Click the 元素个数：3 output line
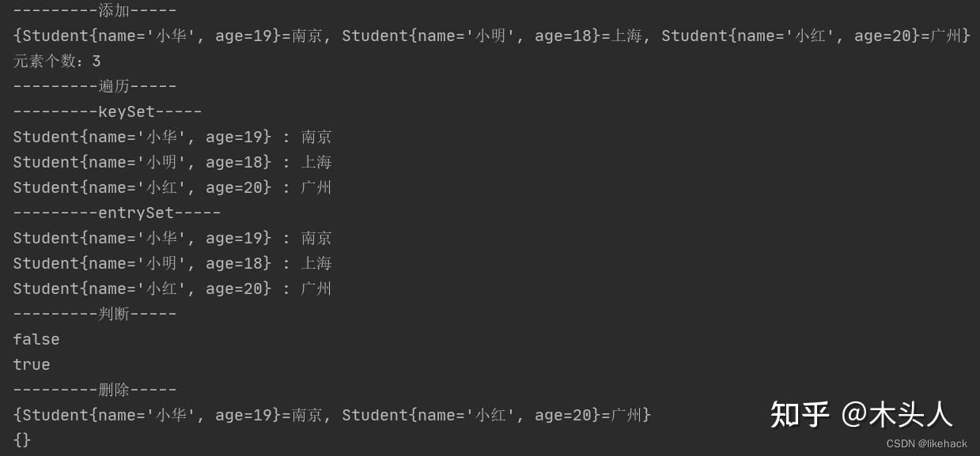Screen dimensions: 980x456 coord(57,61)
